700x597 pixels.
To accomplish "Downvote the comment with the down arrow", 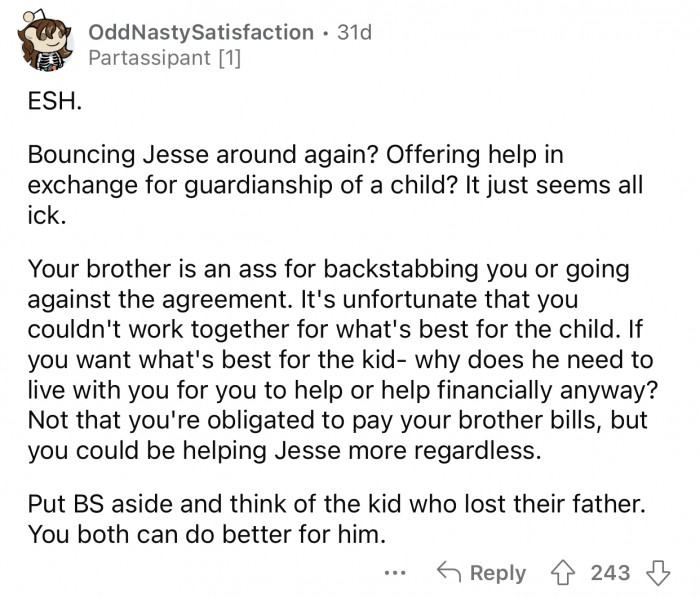I will coord(658,572).
